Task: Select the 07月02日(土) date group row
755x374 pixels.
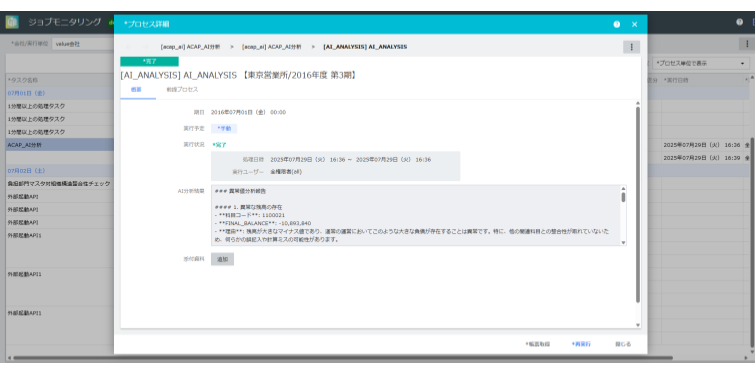Action: [x=60, y=170]
